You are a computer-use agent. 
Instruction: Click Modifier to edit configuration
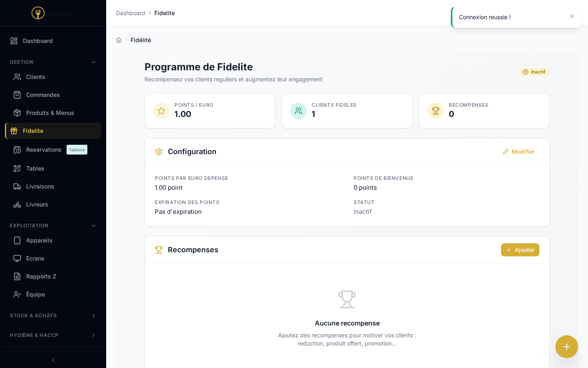(519, 152)
